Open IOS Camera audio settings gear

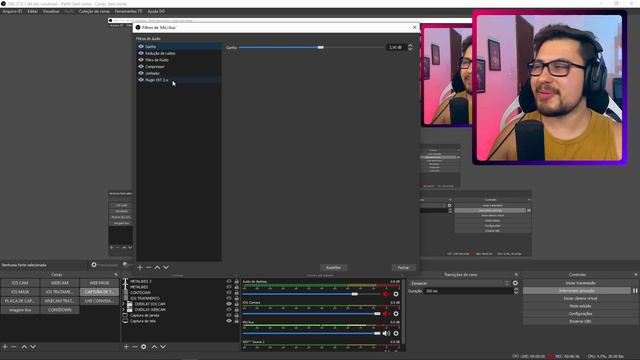coord(396,313)
